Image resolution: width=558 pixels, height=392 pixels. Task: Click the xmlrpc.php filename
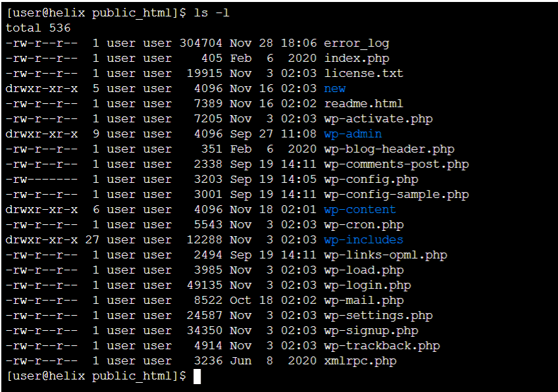(x=360, y=361)
